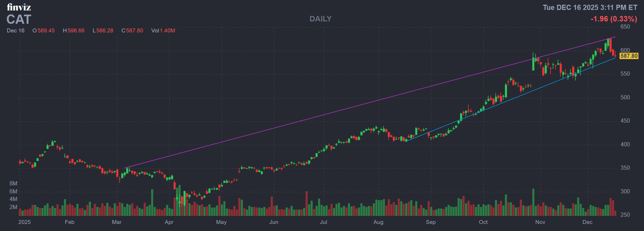Click the 300 price axis label

[x=625, y=192]
